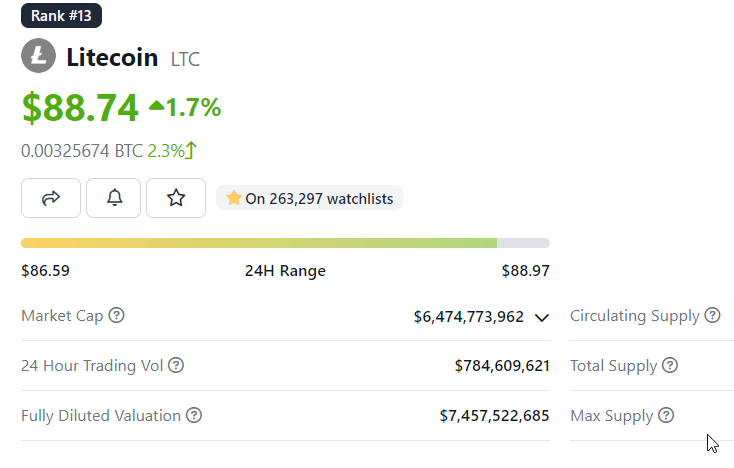Click the Max Supply label
Image resolution: width=734 pixels, height=468 pixels.
pyautogui.click(x=612, y=416)
